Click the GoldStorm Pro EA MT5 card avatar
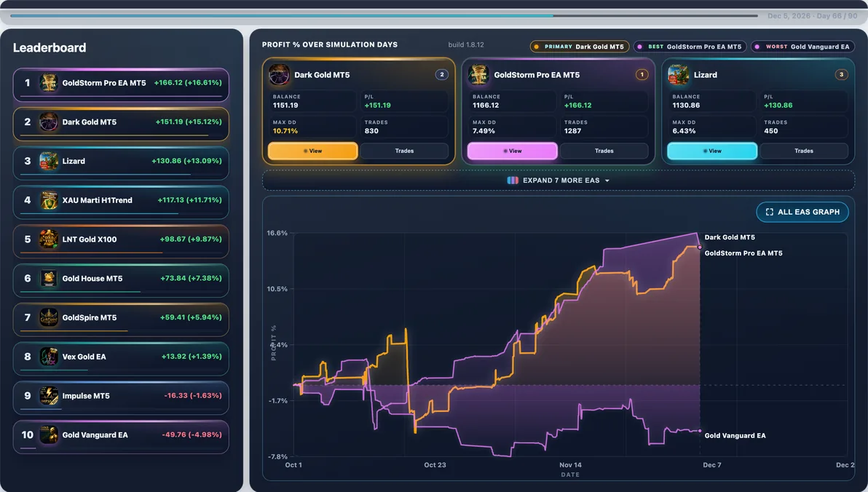Screen dimensions: 868x492 pos(479,75)
